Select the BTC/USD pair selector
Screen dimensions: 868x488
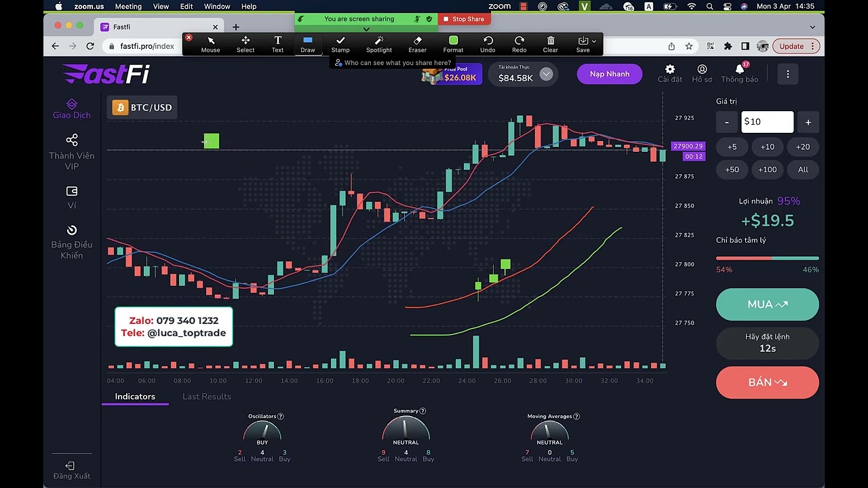[142, 108]
